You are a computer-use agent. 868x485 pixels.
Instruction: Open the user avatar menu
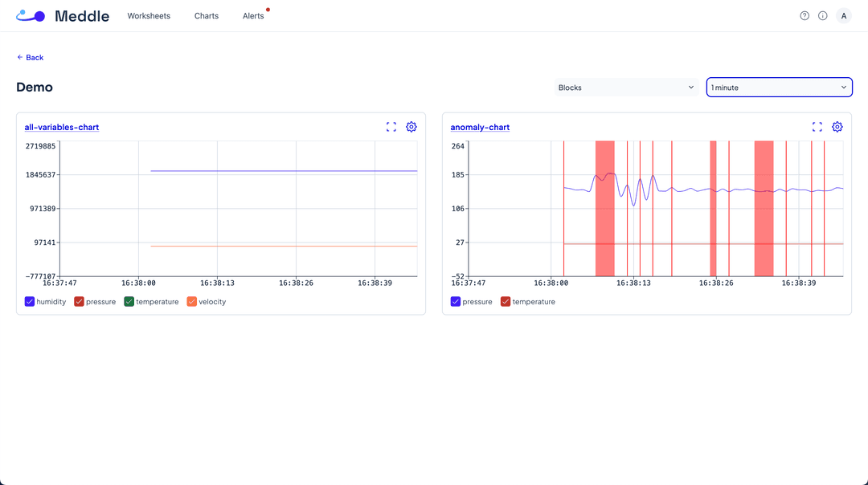[x=843, y=16]
